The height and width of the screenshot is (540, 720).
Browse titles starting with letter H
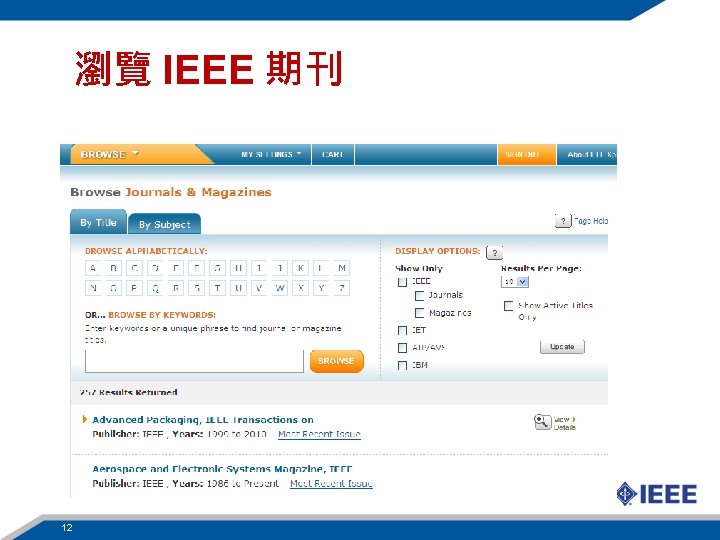click(x=238, y=268)
